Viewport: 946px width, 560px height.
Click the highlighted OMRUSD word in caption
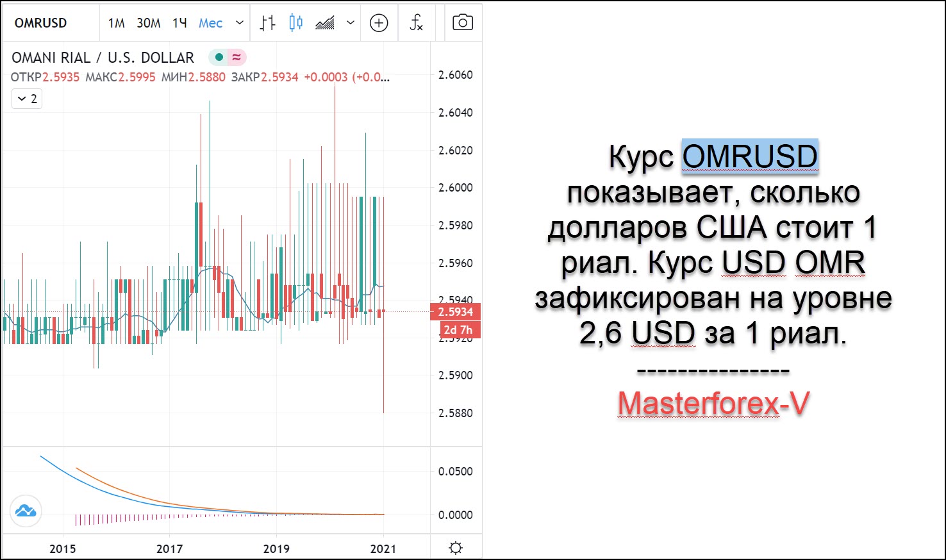click(x=750, y=156)
